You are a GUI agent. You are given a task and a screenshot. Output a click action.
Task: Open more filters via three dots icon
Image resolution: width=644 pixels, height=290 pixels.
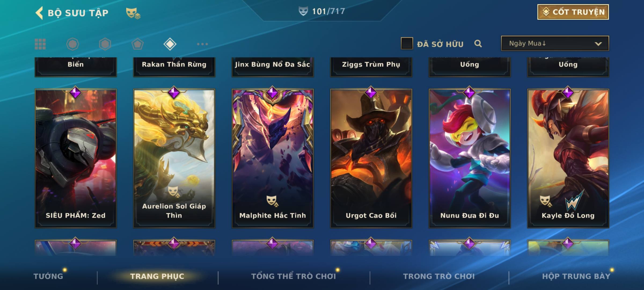tap(202, 44)
